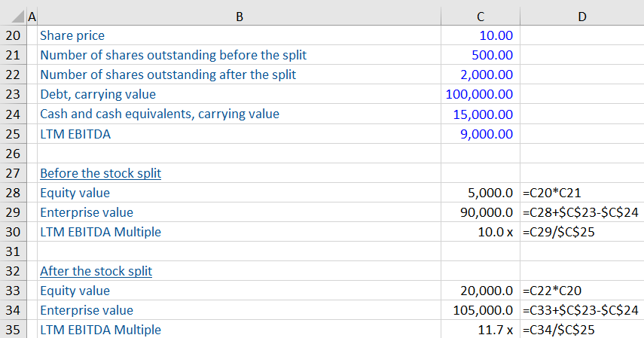Screen dimensions: 644x338
Task: Select the LTM EBITDA 9,000.00 input cell
Action: (x=487, y=133)
